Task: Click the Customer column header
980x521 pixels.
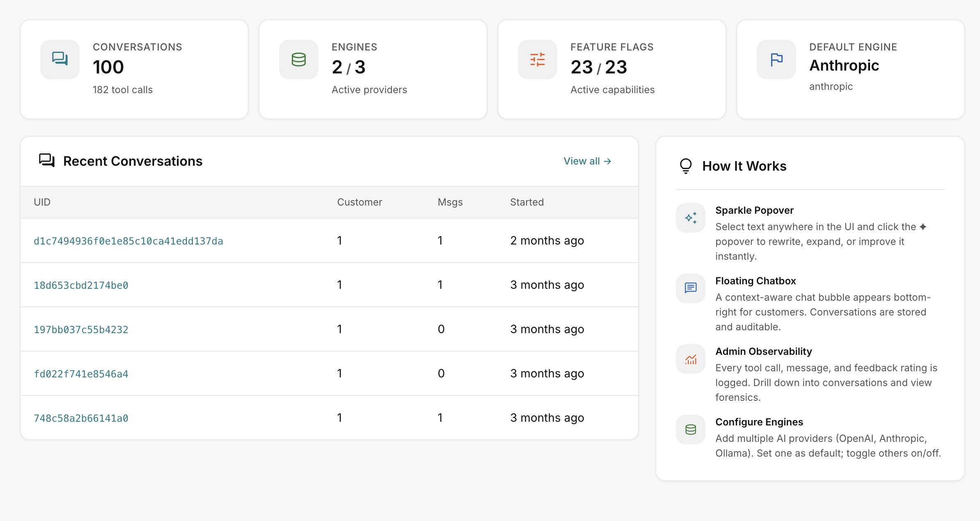Action: pyautogui.click(x=359, y=202)
